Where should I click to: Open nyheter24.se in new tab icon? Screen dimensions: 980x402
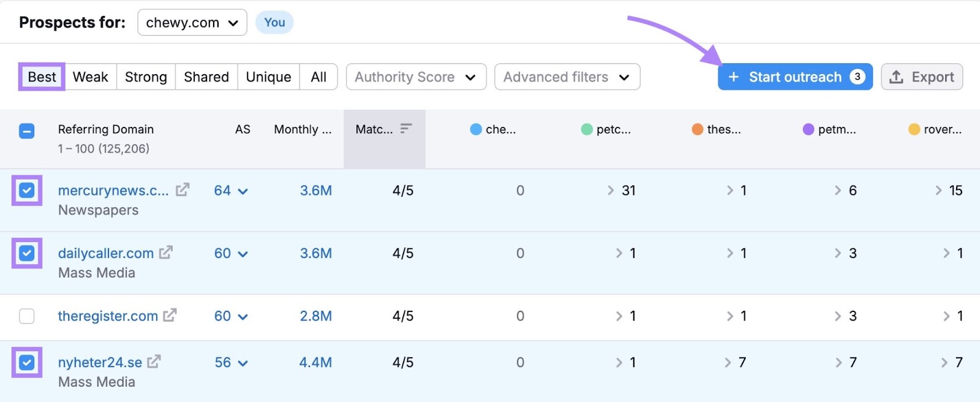tap(154, 362)
